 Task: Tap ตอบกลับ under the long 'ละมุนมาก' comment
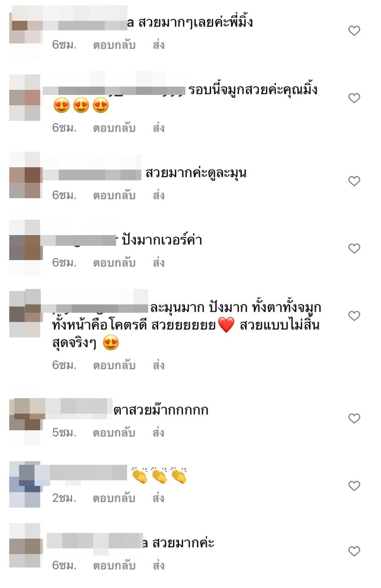pyautogui.click(x=114, y=365)
